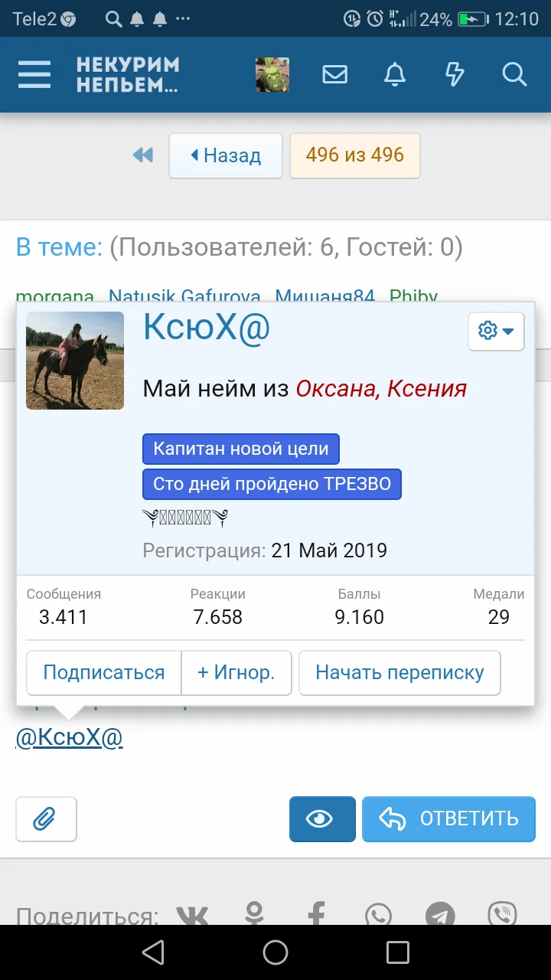Screen dimensions: 551x980
Task: Tap the Android back navigation button
Action: [x=152, y=952]
